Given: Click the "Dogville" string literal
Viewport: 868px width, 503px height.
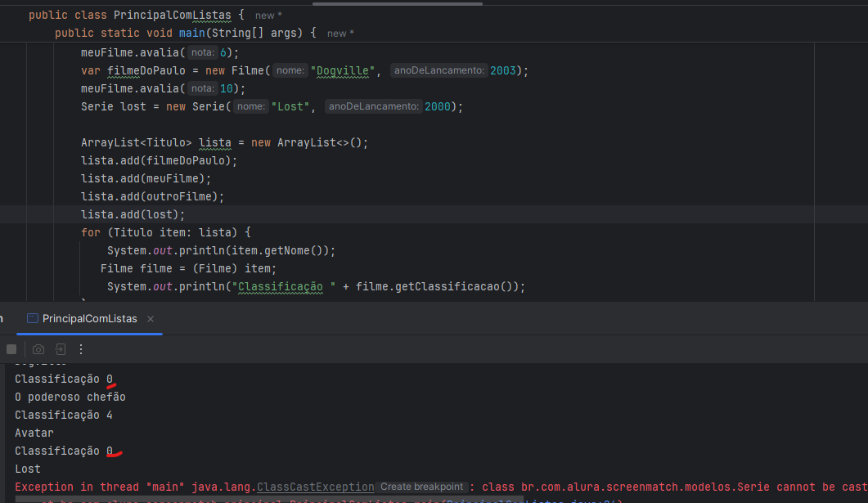Looking at the screenshot, I should point(343,71).
